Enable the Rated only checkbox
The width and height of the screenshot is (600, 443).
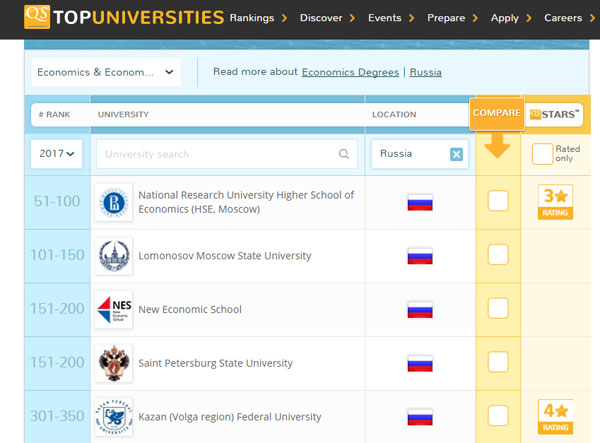(542, 154)
